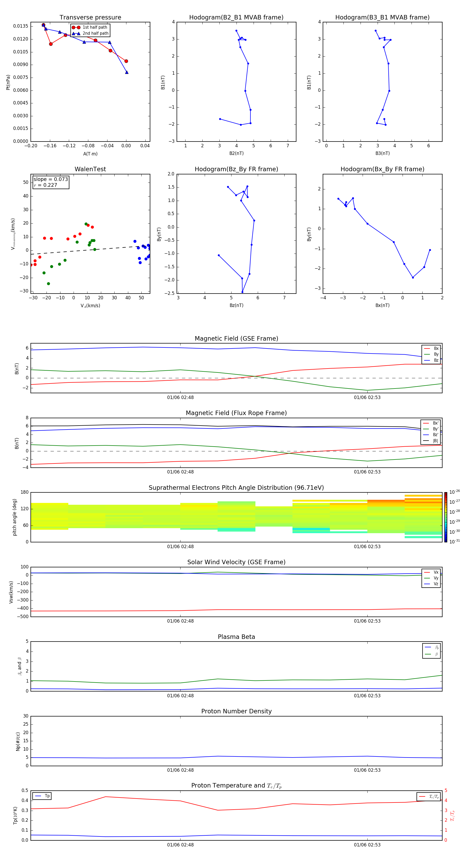Click the |B| legend entry in Flux Rope panel
The height and width of the screenshot is (868, 473).
(x=431, y=441)
